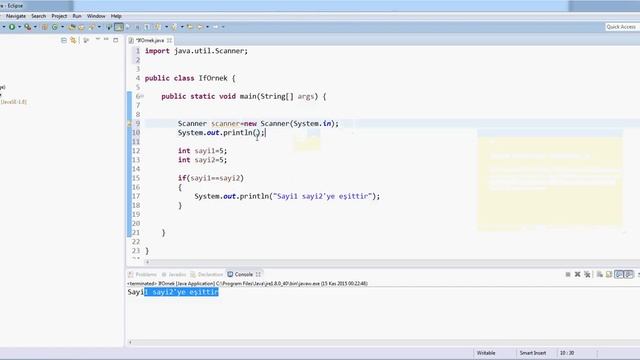Toggle Scroll Lock in Console toolbar
This screenshot has width=640, height=360.
609,274
